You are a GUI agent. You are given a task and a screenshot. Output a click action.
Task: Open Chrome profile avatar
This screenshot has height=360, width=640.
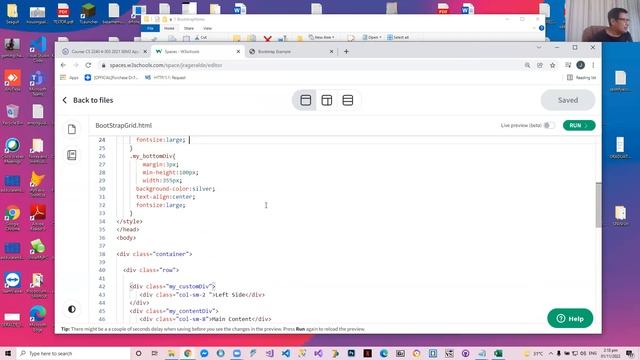pos(580,65)
